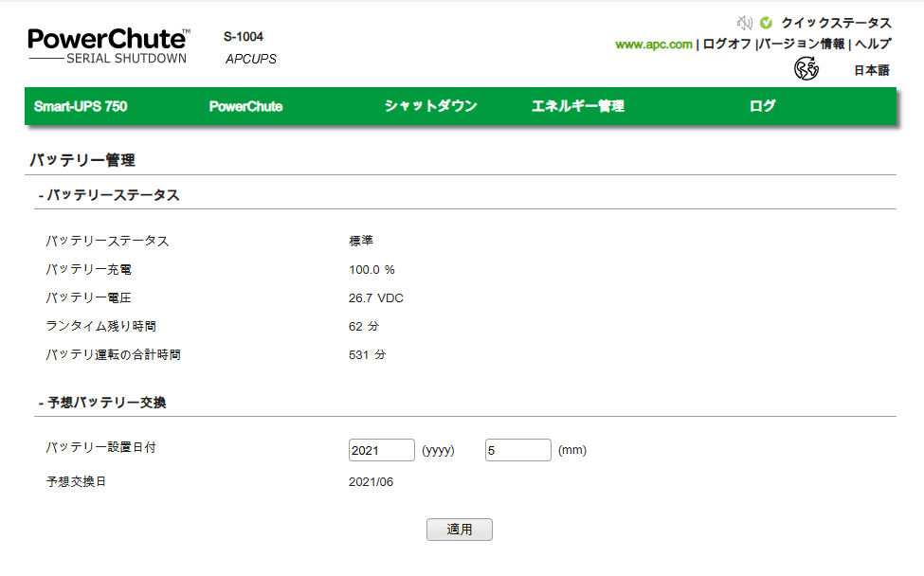Open the シャットダウン menu
924x576 pixels.
coord(431,106)
